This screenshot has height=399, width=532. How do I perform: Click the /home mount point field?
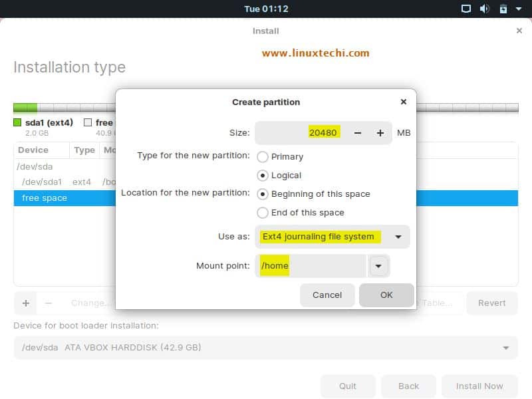point(311,265)
